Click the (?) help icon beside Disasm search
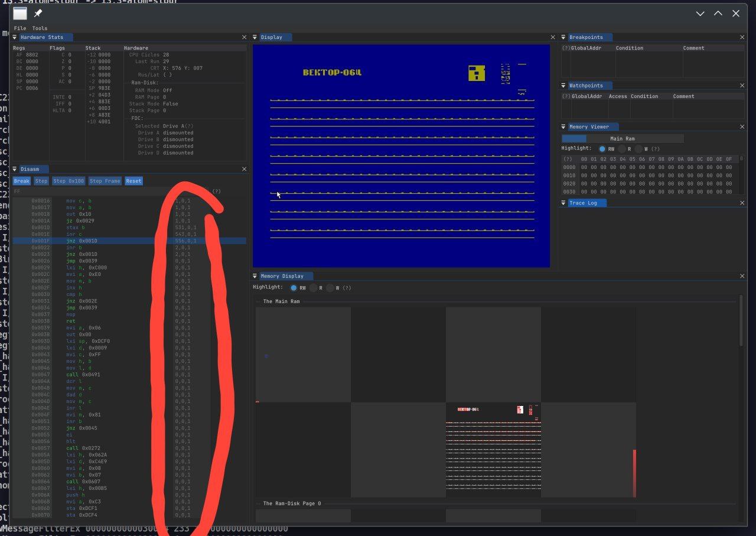Screen dimensions: 756x536 coord(217,191)
